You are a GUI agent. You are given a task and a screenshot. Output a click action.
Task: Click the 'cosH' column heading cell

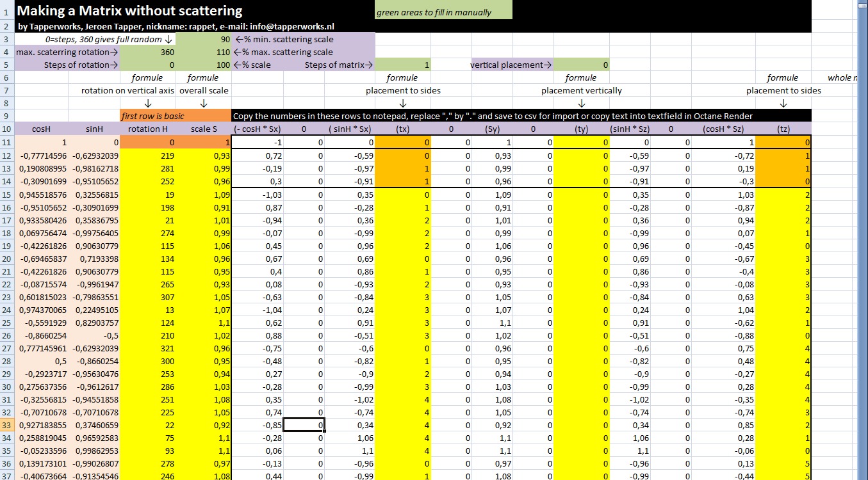[x=40, y=129]
